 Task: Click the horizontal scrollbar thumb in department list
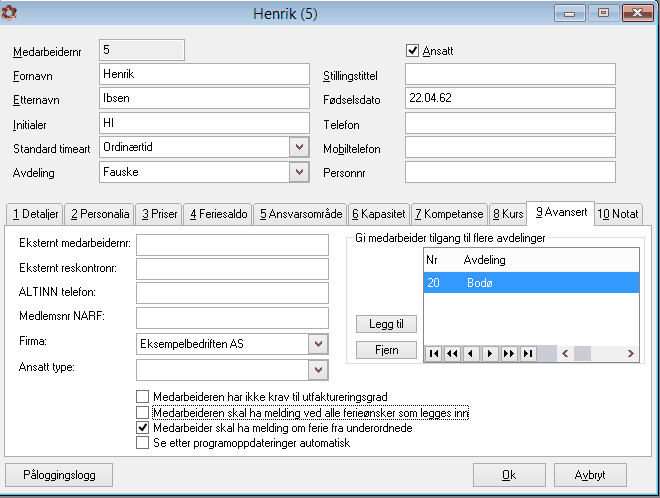583,354
